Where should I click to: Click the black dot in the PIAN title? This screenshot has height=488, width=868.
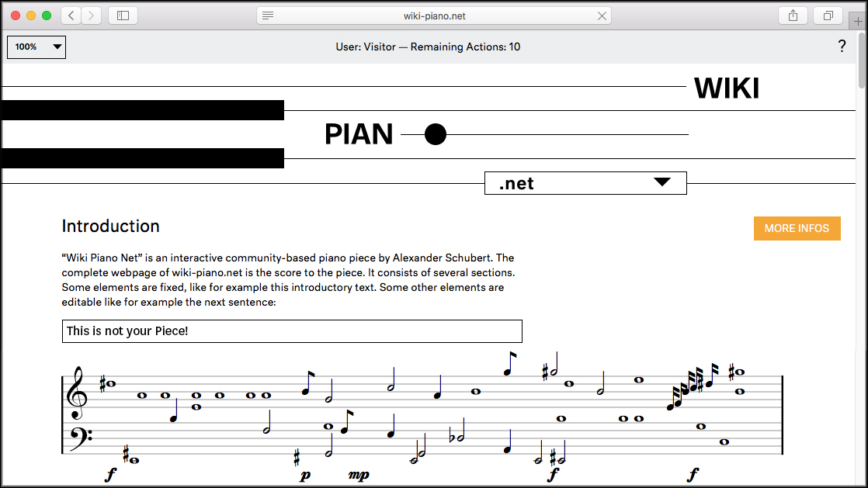[435, 134]
